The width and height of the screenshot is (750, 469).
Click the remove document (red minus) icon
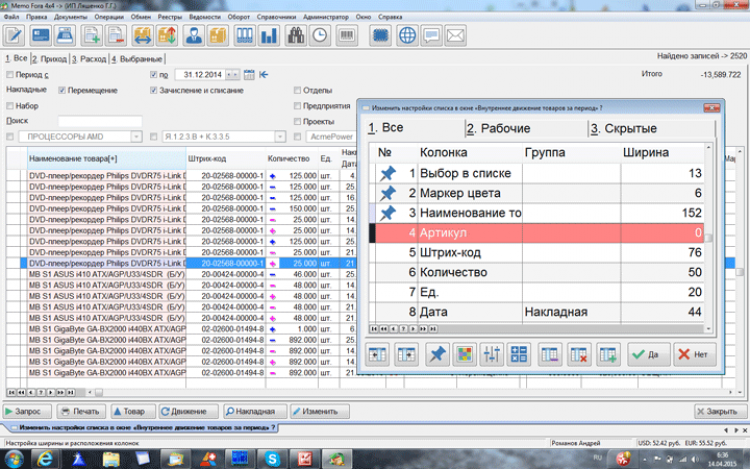pyautogui.click(x=116, y=35)
